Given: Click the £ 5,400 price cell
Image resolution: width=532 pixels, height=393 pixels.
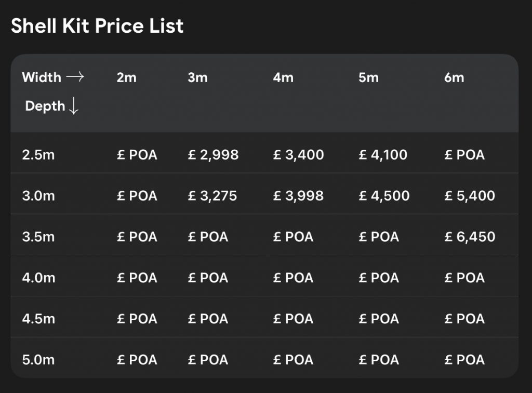Looking at the screenshot, I should point(470,195).
